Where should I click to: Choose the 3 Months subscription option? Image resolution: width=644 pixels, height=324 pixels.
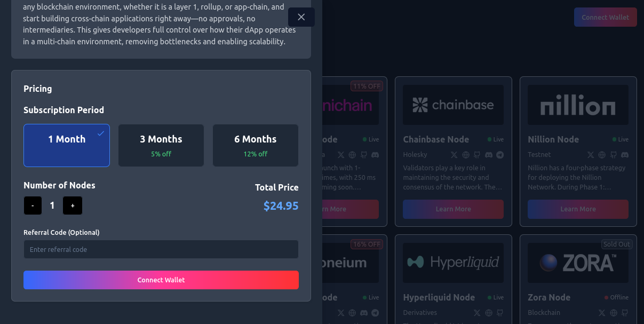coord(161,145)
